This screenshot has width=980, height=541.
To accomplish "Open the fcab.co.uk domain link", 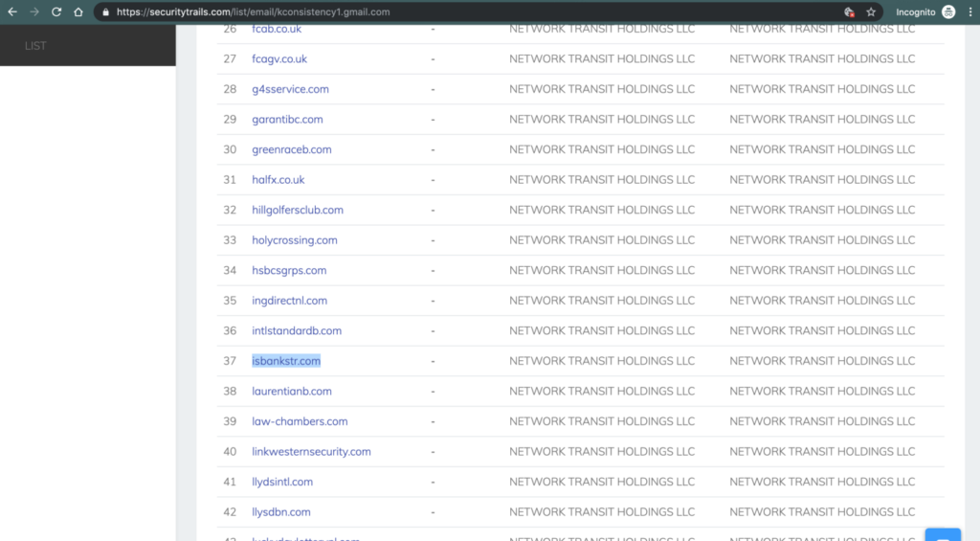I will point(277,29).
